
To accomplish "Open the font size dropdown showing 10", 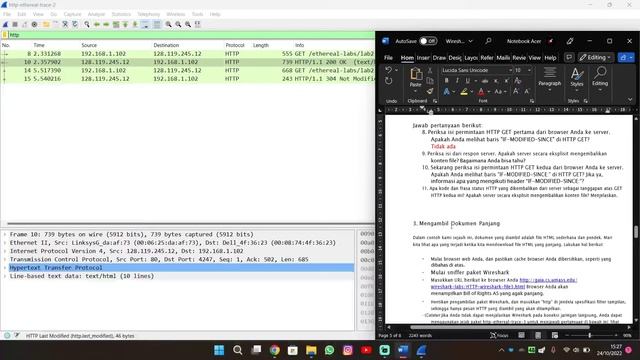I will pos(529,70).
